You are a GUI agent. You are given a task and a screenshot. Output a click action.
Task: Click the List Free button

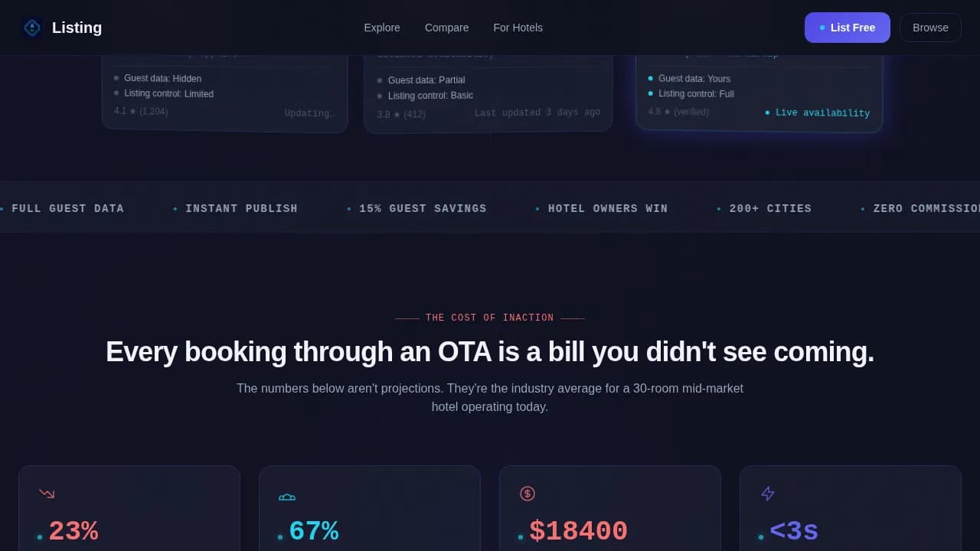(847, 27)
